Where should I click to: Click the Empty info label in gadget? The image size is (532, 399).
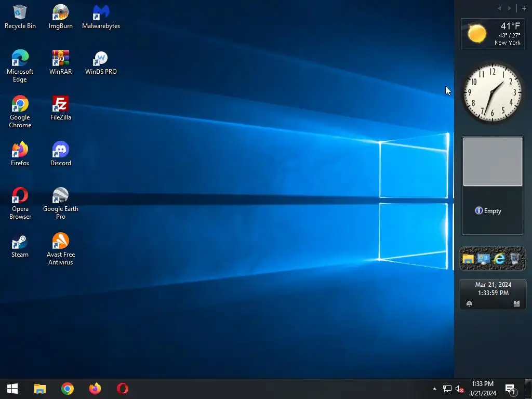coord(488,211)
